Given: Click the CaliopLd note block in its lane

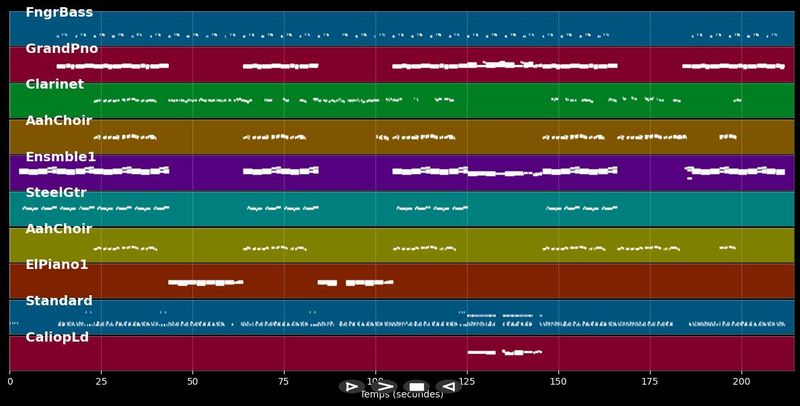Looking at the screenshot, I should tap(482, 352).
